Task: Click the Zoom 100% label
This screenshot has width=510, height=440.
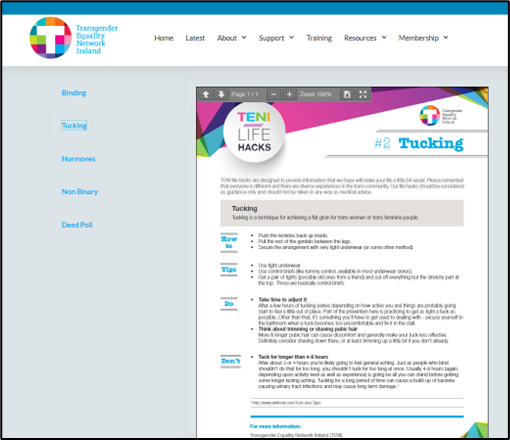Action: click(315, 94)
